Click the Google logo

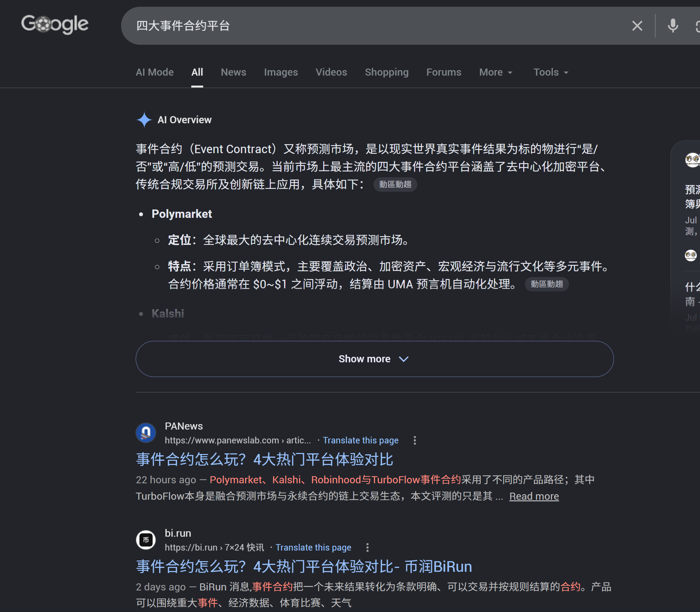coord(55,24)
